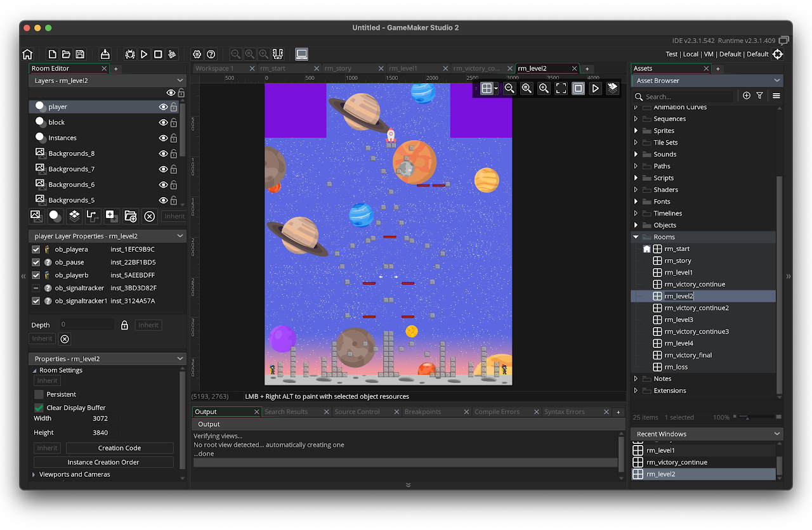Expand the Viewports and Cameras section
812x530 pixels.
(x=34, y=474)
